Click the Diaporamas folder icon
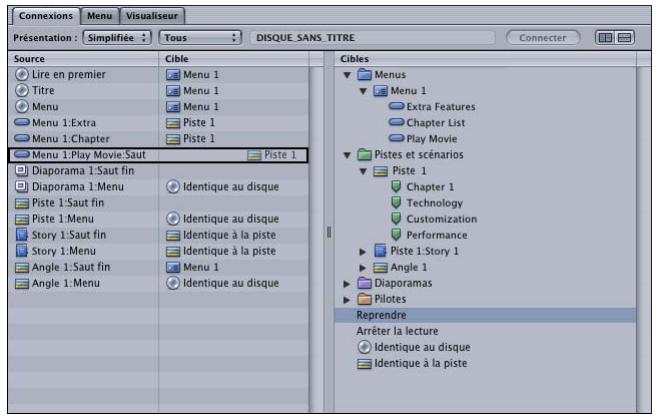Viewport: 657px width, 417px height. click(x=365, y=283)
